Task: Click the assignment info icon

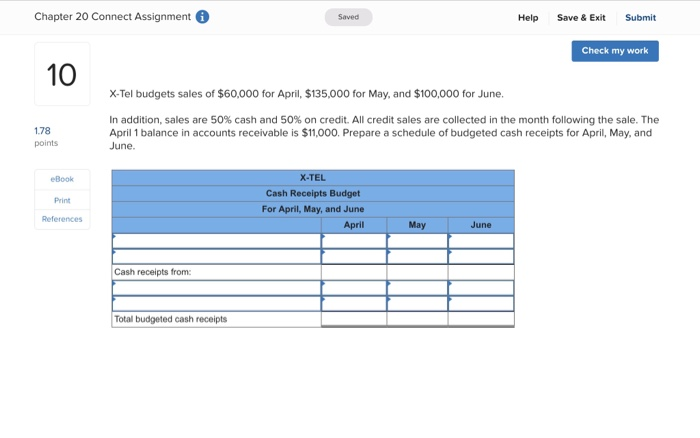Action: pyautogui.click(x=202, y=17)
